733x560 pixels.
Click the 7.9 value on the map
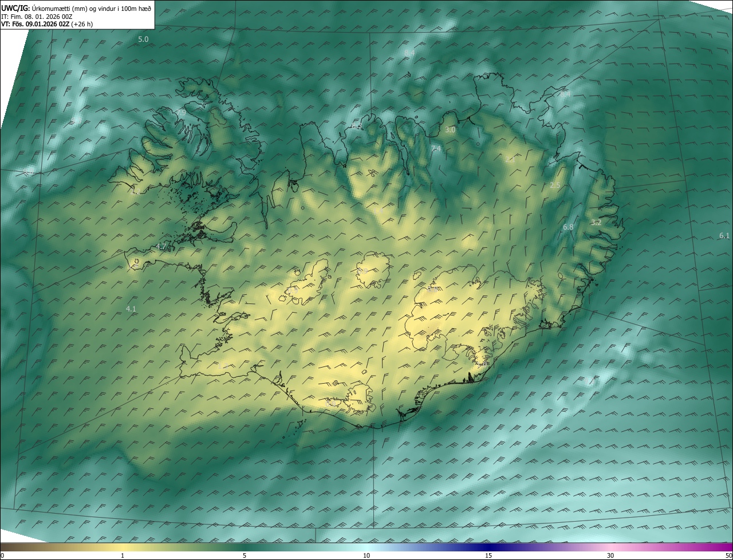coord(181,113)
